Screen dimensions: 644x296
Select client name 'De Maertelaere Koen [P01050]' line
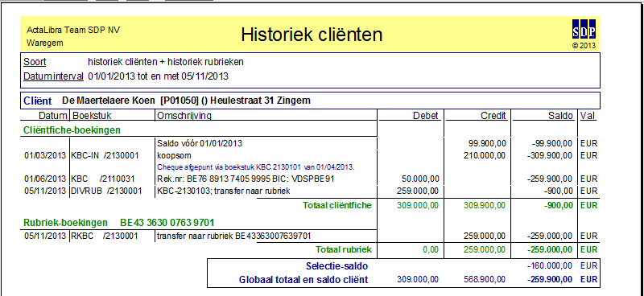(x=187, y=101)
